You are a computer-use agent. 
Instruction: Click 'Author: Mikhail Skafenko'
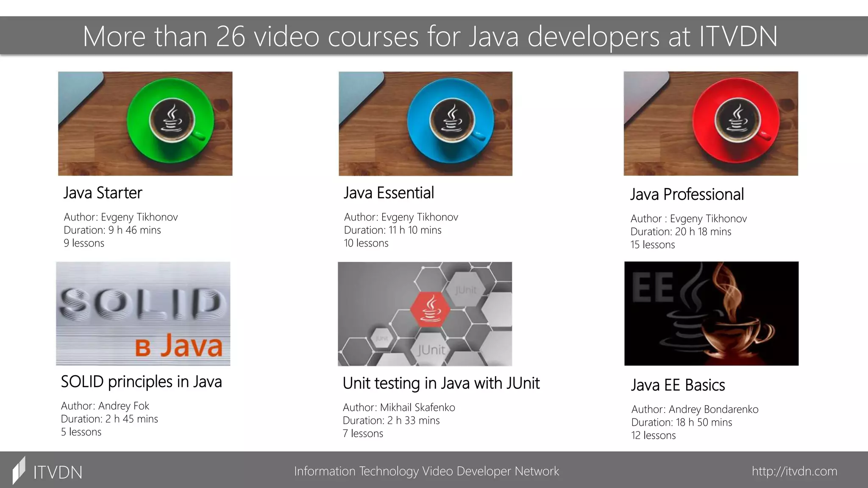[x=399, y=408]
